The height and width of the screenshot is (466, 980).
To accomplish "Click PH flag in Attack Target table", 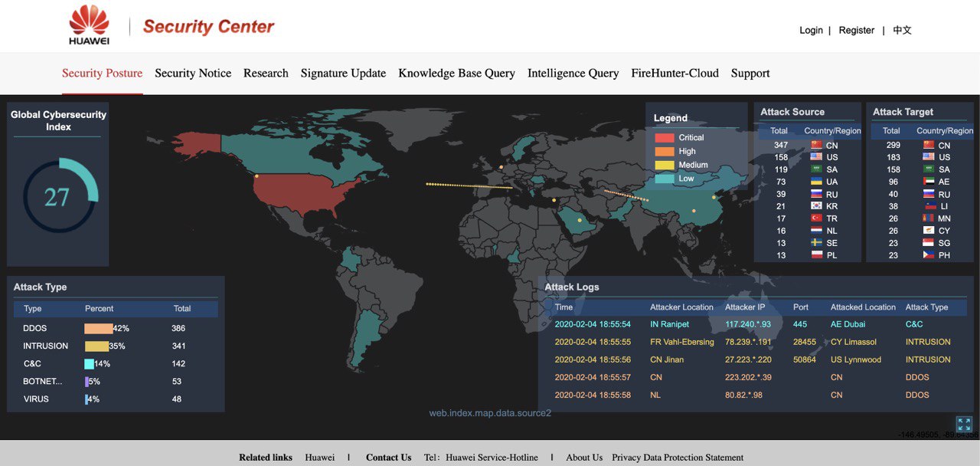I will tap(929, 255).
